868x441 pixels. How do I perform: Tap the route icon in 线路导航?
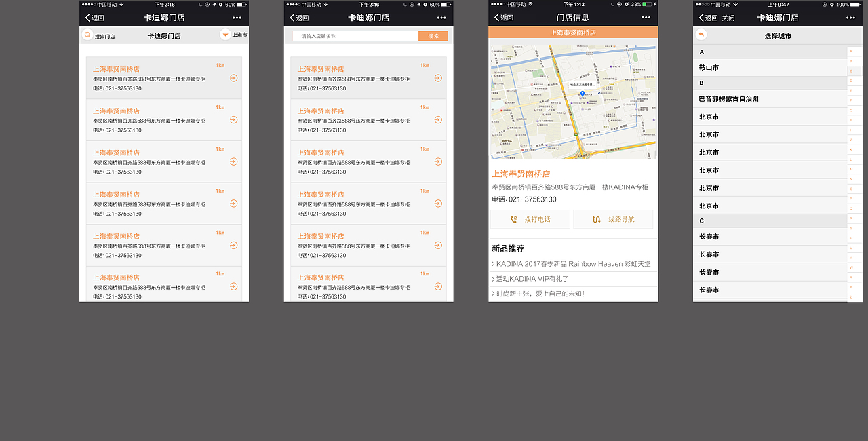tap(596, 219)
